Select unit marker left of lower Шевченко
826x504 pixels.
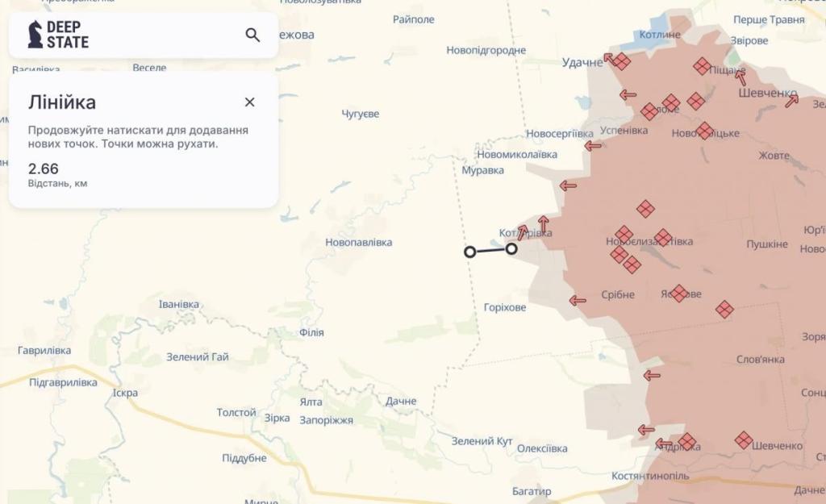[744, 440]
